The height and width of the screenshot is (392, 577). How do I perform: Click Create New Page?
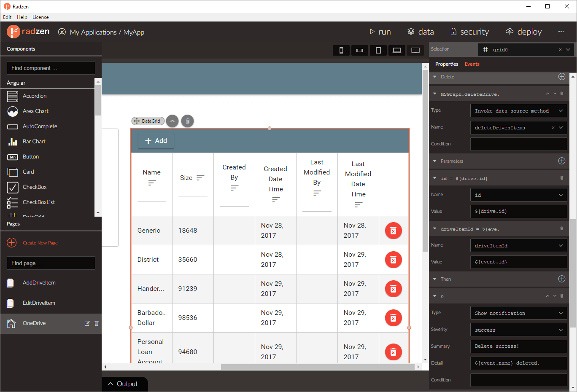click(40, 243)
